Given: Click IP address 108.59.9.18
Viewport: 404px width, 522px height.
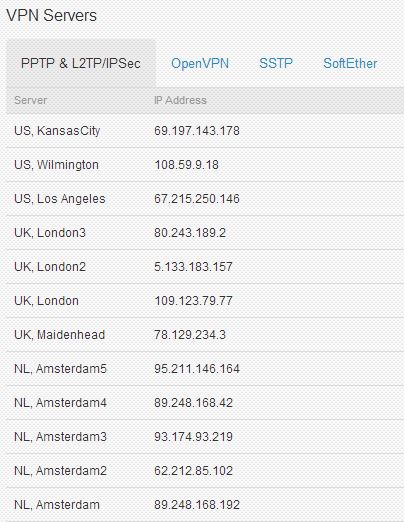Looking at the screenshot, I should pos(186,165).
